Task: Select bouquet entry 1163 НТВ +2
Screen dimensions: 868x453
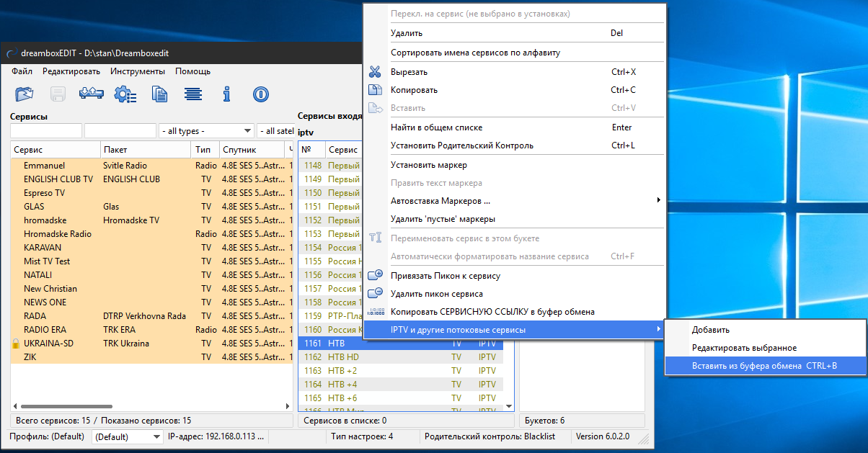Action: coord(401,371)
